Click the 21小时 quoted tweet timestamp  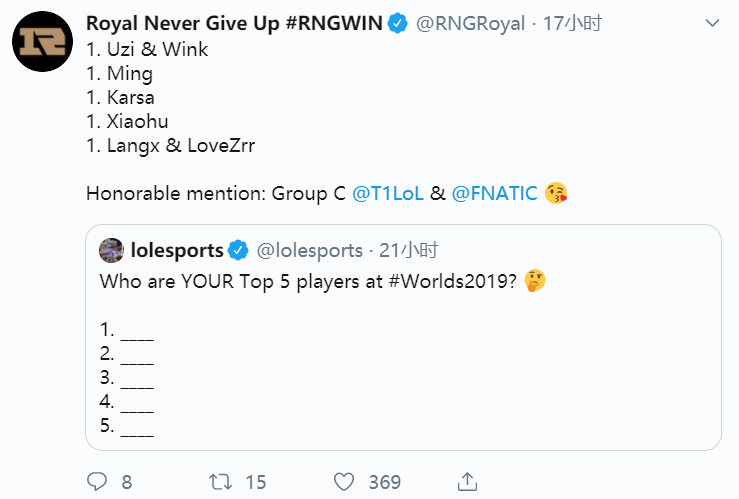click(x=406, y=249)
